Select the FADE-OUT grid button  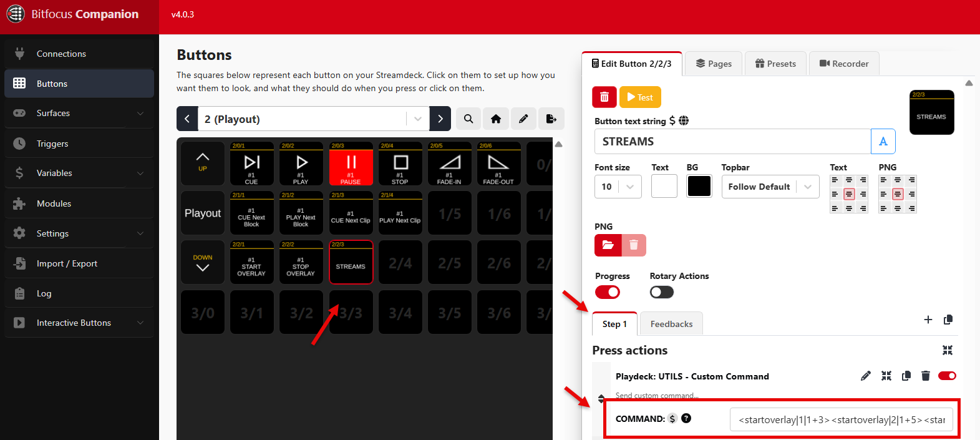coord(498,164)
